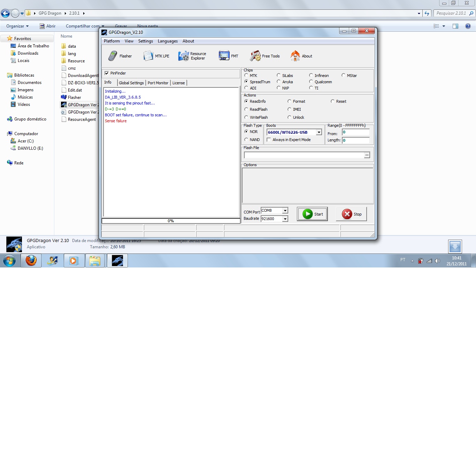Choose the Format action
Viewport: 476px width, 451px height.
pos(289,101)
